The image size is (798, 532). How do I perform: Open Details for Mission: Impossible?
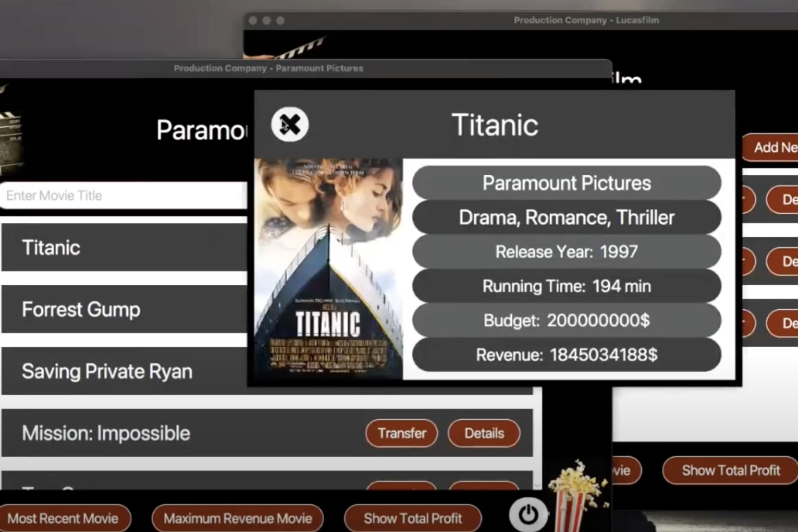[484, 434]
